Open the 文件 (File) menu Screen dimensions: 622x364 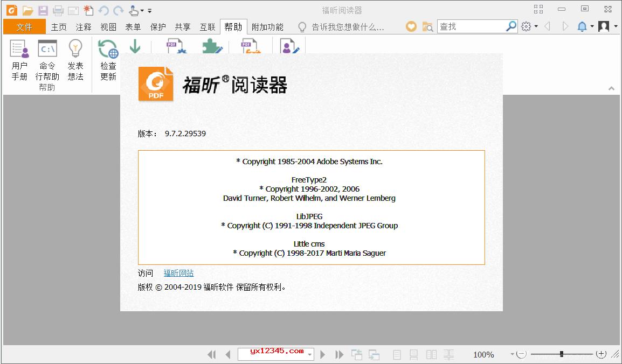tap(24, 27)
